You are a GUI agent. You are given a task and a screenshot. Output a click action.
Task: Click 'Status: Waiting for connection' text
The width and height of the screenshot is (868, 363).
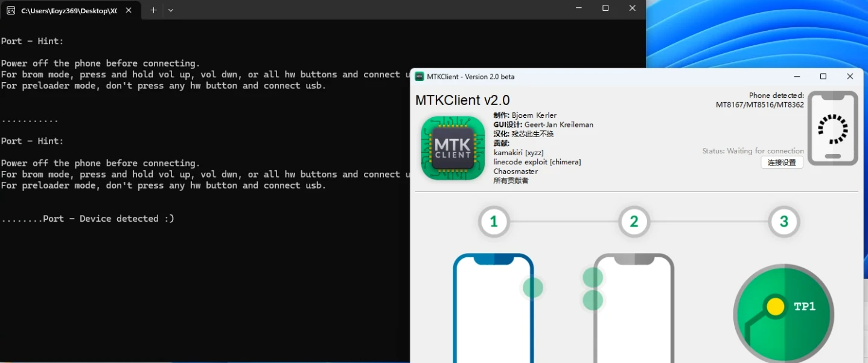point(753,151)
